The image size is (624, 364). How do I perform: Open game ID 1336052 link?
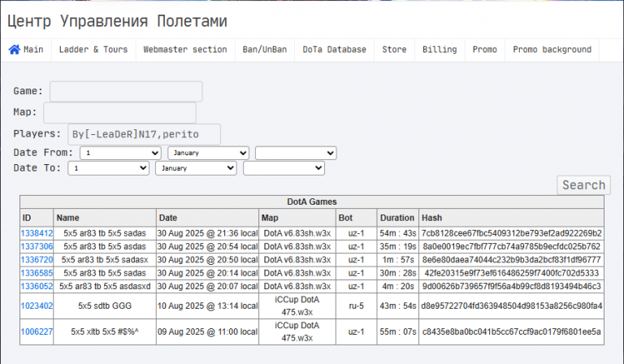(37, 287)
